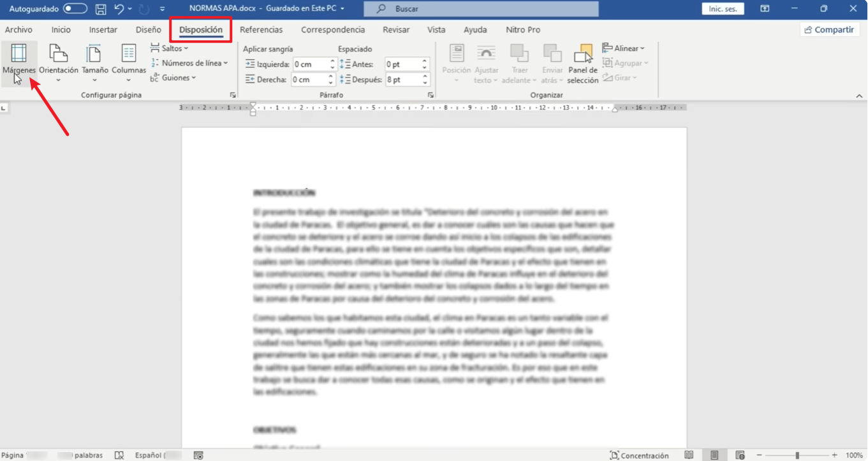
Task: Open the Columnas options
Action: [x=129, y=62]
